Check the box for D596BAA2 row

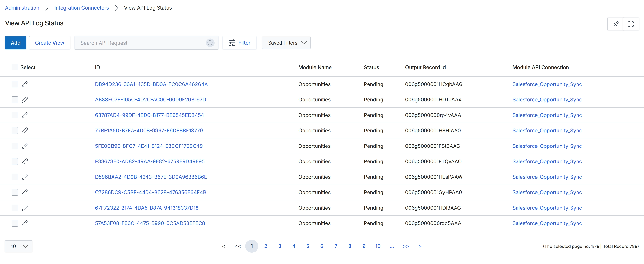(x=15, y=177)
